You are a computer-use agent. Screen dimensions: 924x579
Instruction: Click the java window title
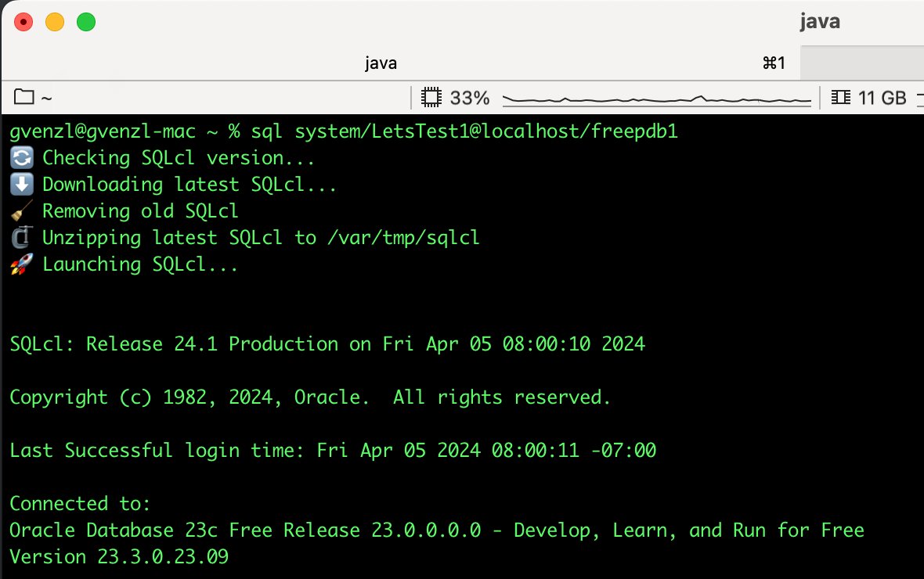point(820,22)
